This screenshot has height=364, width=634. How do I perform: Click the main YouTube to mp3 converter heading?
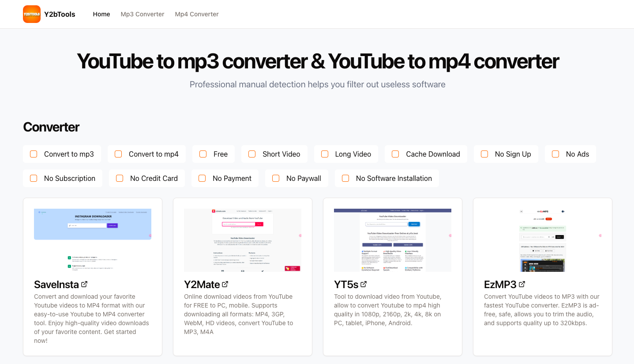click(318, 61)
